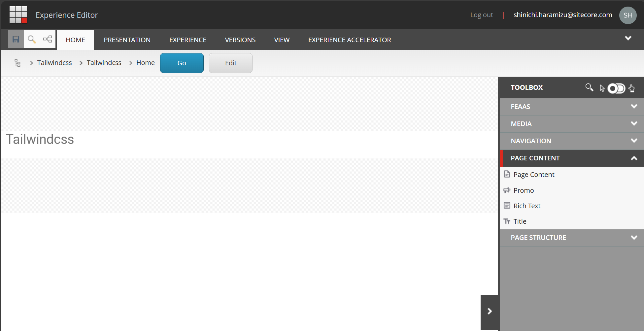The image size is (644, 331).
Task: Select the Page Content toolbox label
Action: (534, 175)
